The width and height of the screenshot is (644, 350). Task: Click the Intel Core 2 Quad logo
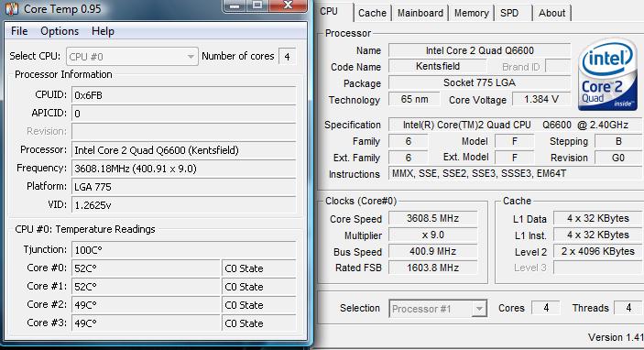(608, 74)
